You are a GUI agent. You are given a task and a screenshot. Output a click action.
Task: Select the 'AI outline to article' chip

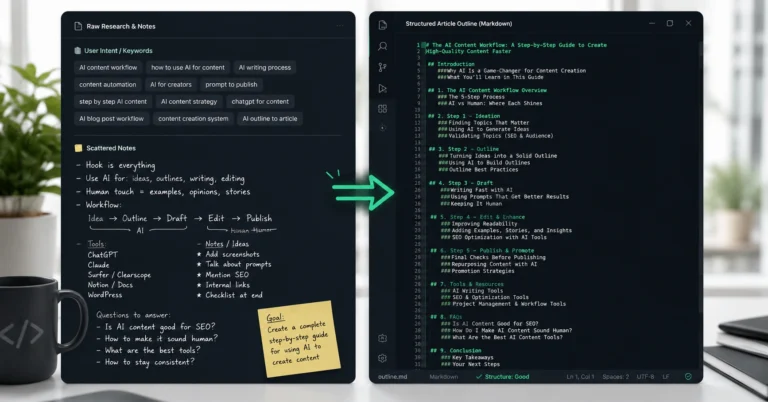[270, 119]
